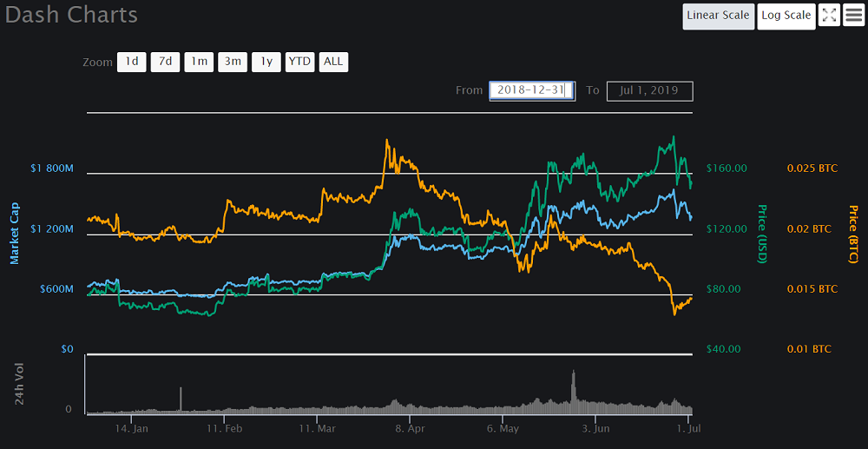Switch to Log Scale
868x449 pixels.
786,16
